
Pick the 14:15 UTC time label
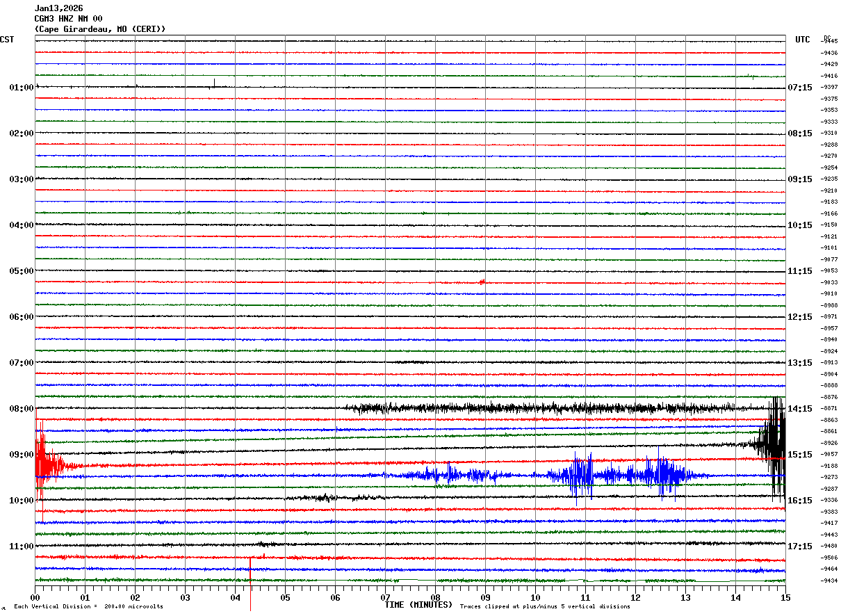tap(800, 409)
